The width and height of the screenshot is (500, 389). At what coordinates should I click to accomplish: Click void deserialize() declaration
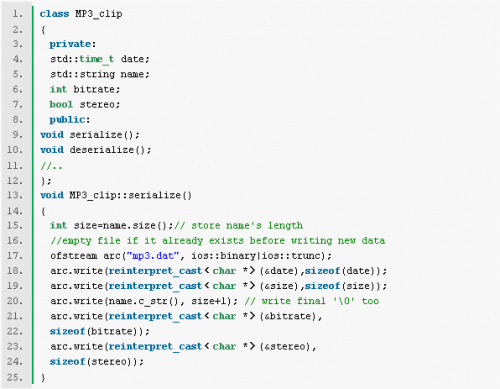pyautogui.click(x=96, y=150)
